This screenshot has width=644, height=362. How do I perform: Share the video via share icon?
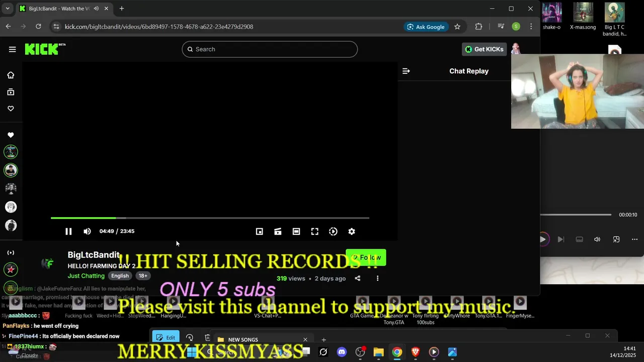pyautogui.click(x=358, y=278)
